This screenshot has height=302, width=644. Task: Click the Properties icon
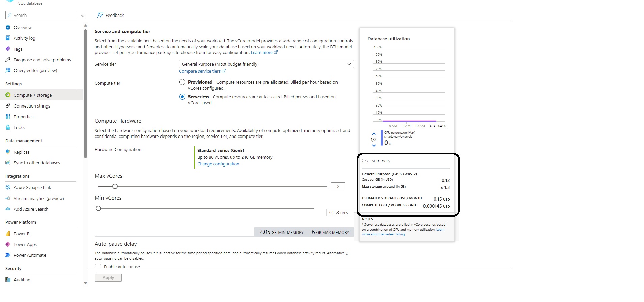(x=8, y=117)
